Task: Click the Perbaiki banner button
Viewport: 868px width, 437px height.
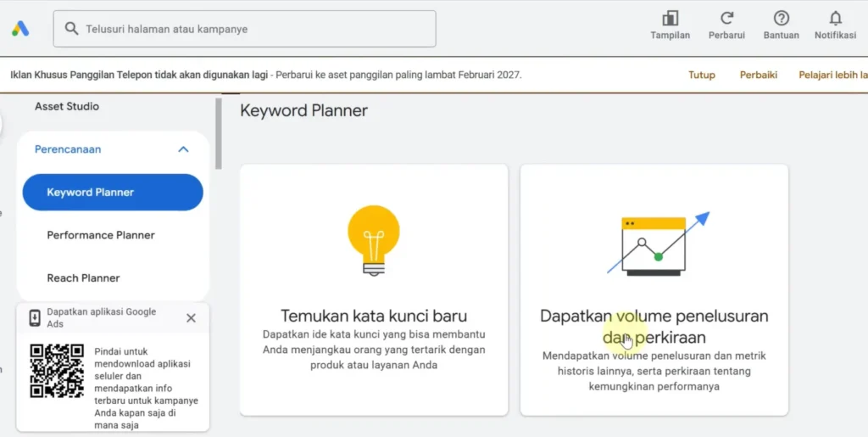Action: coord(759,75)
